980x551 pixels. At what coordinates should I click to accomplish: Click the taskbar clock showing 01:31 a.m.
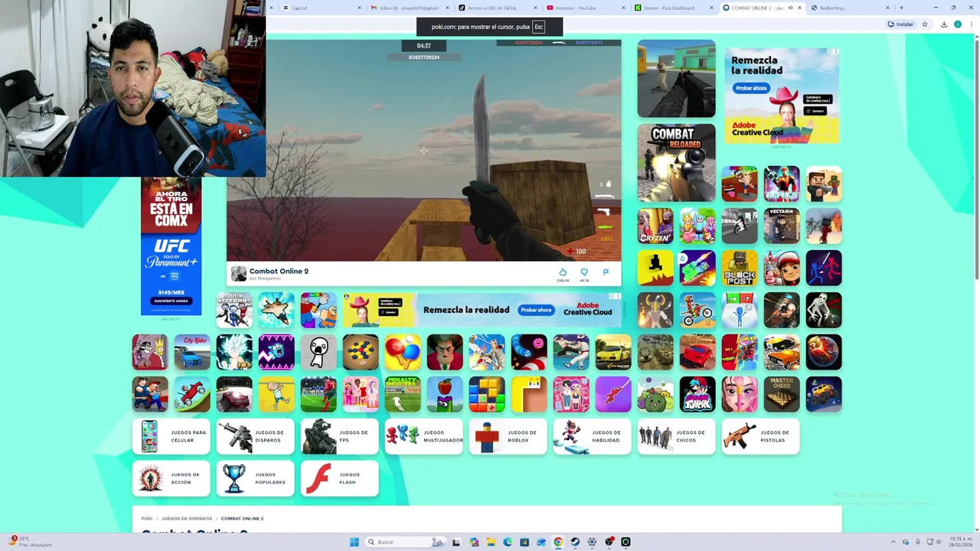961,542
